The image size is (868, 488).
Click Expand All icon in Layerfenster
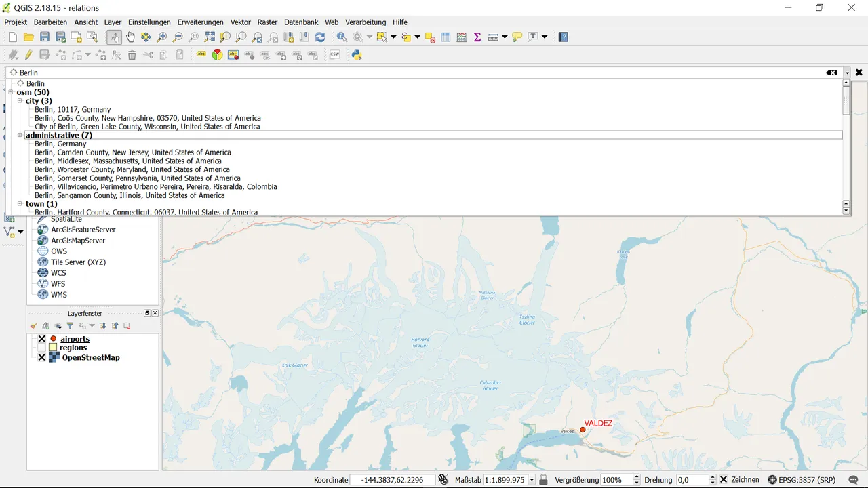pyautogui.click(x=103, y=326)
